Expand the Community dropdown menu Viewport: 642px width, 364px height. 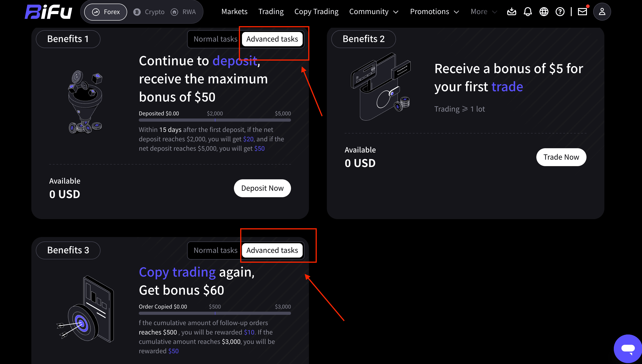point(374,12)
